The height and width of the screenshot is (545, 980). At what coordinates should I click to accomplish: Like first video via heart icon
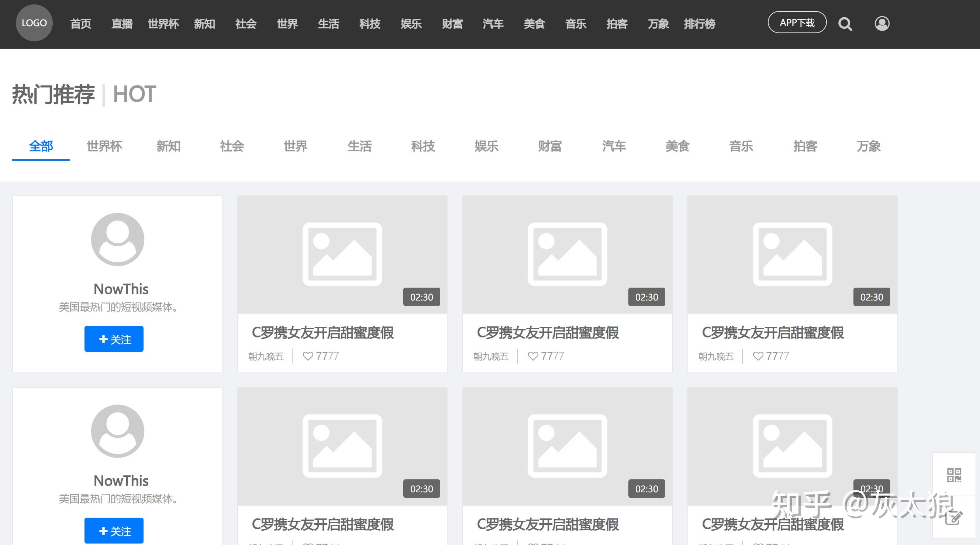pyautogui.click(x=308, y=356)
